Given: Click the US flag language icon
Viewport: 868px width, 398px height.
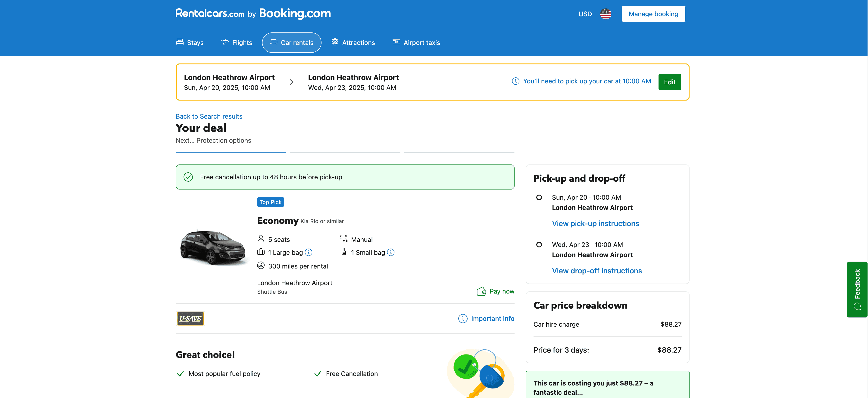Looking at the screenshot, I should tap(606, 14).
